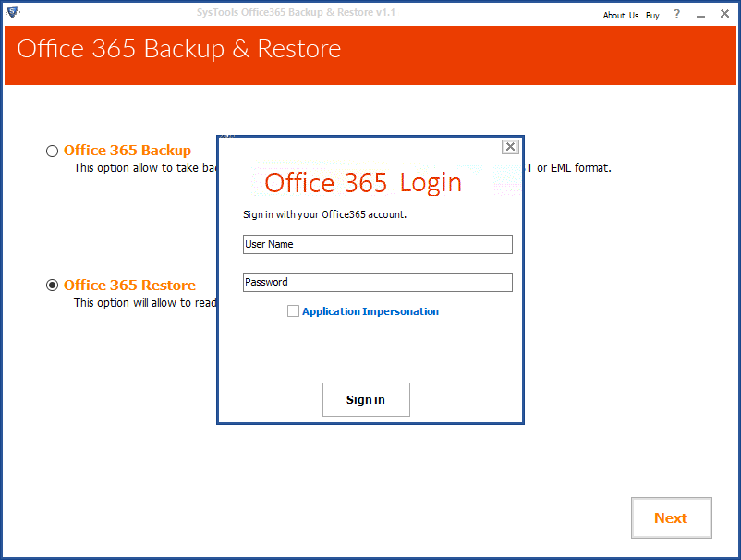Click the Next button
Viewport: 741px width, 560px height.
pyautogui.click(x=671, y=517)
